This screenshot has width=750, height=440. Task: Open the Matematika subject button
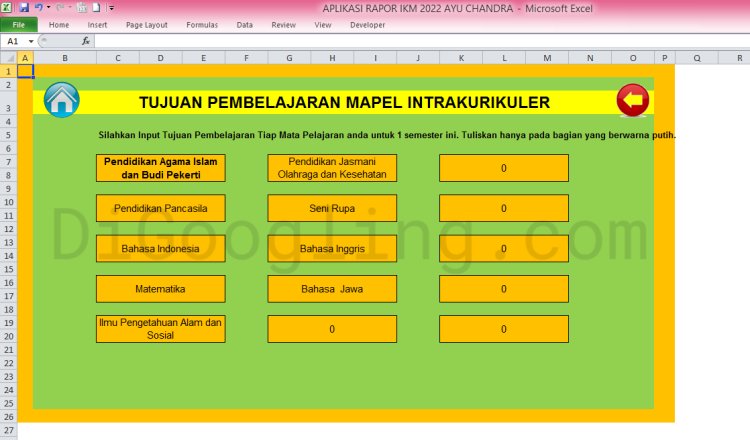(x=161, y=289)
